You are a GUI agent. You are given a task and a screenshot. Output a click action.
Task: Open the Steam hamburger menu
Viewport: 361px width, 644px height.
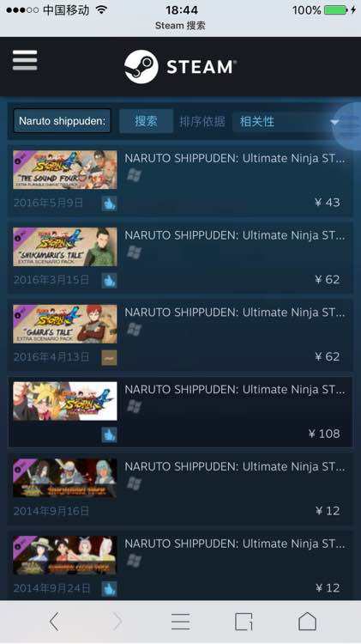tap(25, 61)
